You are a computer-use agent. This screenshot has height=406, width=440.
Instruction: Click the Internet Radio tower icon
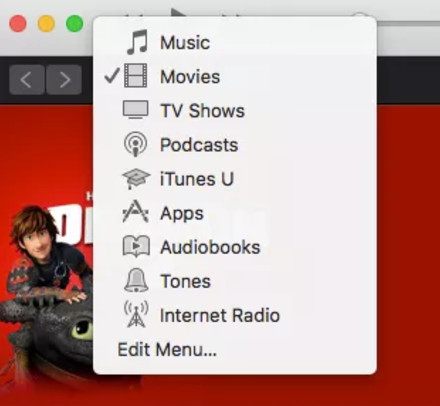coord(136,314)
